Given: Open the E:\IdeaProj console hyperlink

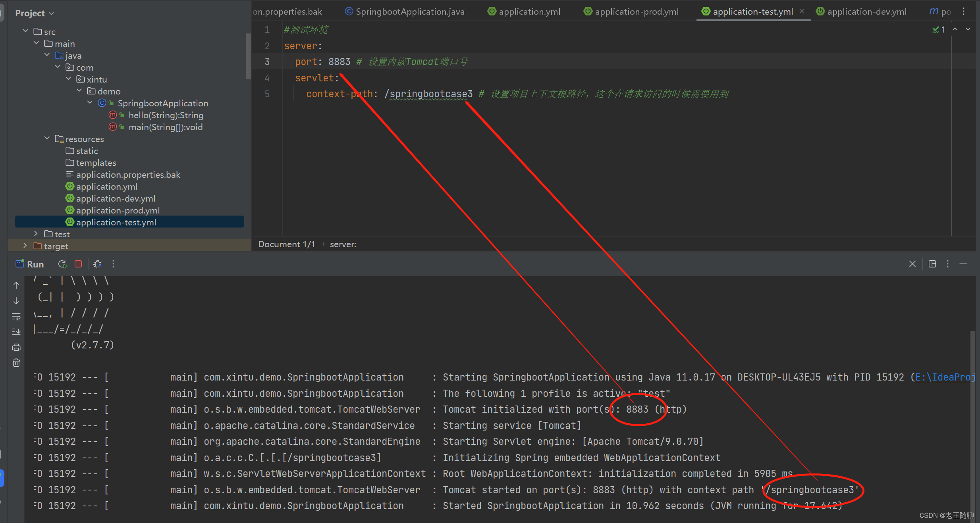Looking at the screenshot, I should 945,377.
